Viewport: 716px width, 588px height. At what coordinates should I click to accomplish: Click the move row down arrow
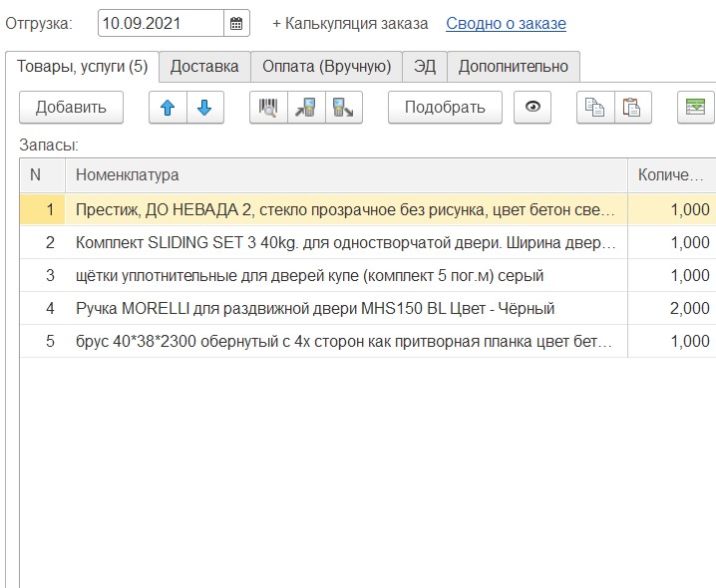click(204, 108)
